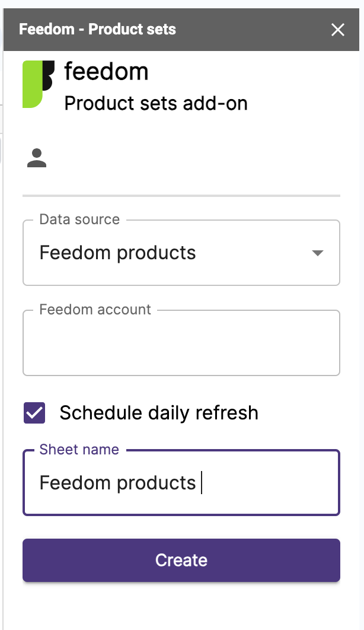Screen dimensions: 364x630
Task: Click the user account person icon
Action: point(37,158)
